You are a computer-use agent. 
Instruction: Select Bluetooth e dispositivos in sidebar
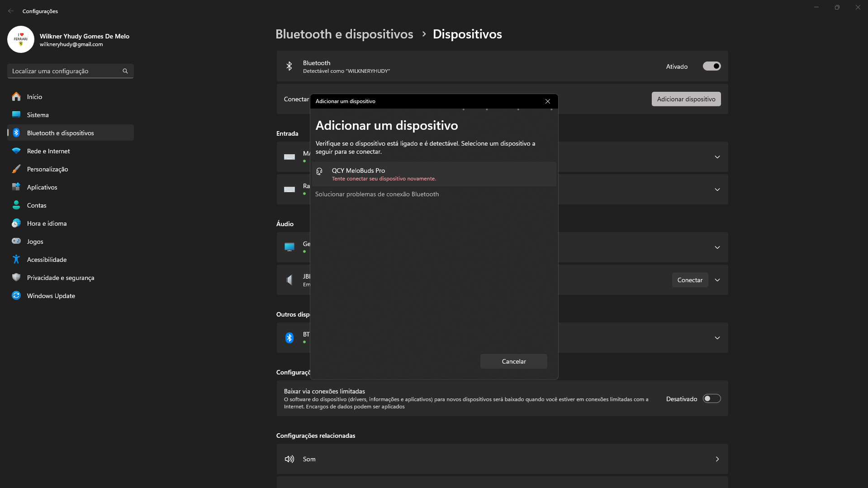coord(71,133)
